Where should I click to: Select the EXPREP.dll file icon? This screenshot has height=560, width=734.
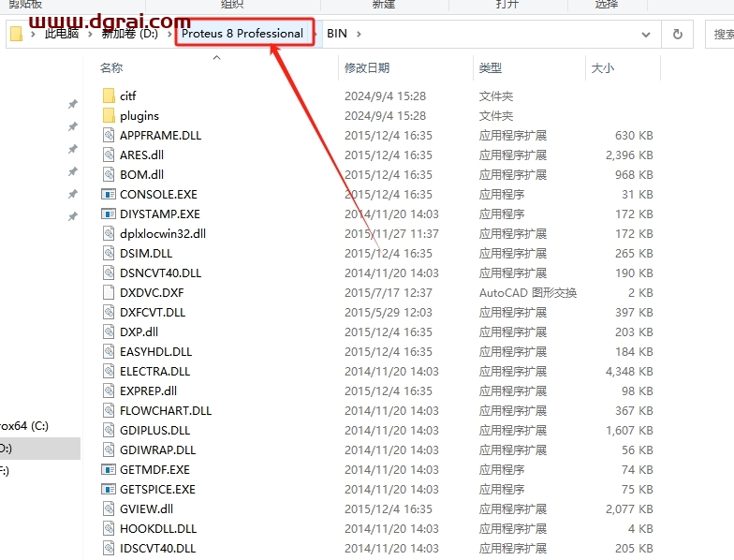coord(109,391)
